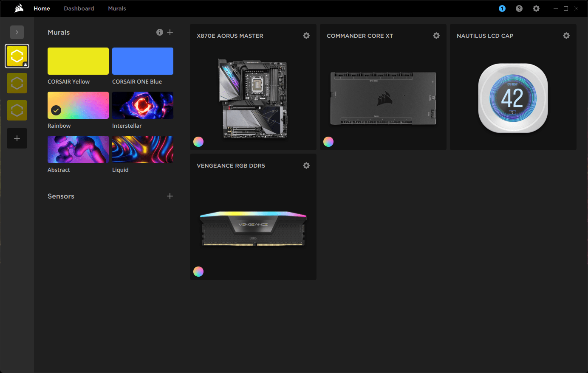The width and height of the screenshot is (588, 373).
Task: Click the help question mark icon
Action: [519, 8]
